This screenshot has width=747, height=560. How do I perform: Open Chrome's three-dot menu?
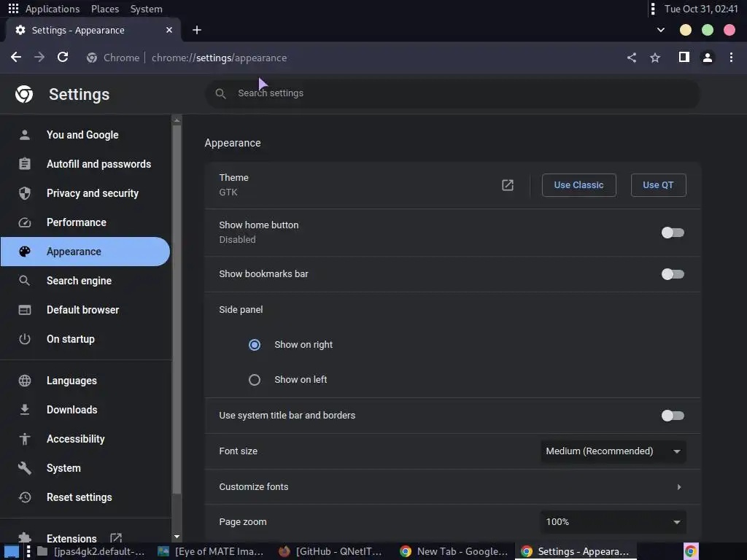[731, 58]
